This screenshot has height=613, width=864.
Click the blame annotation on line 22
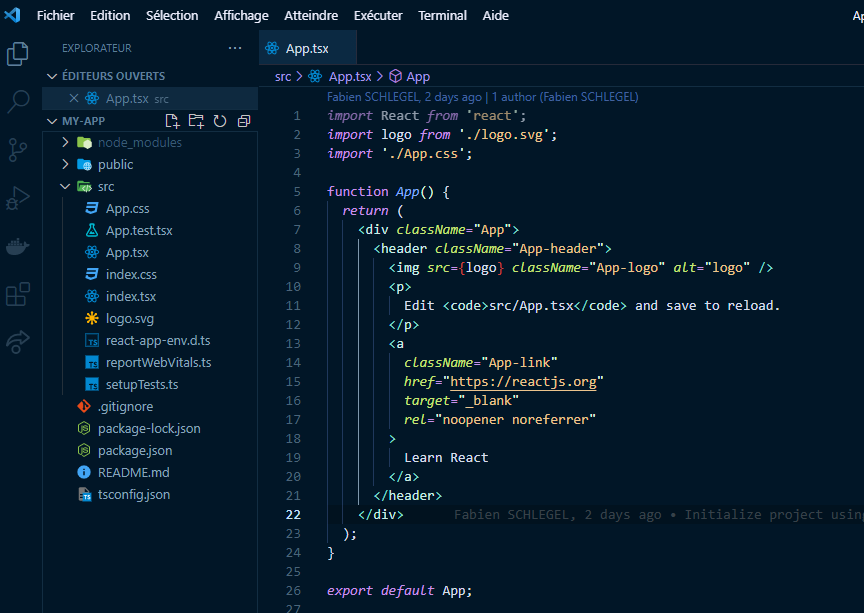658,514
